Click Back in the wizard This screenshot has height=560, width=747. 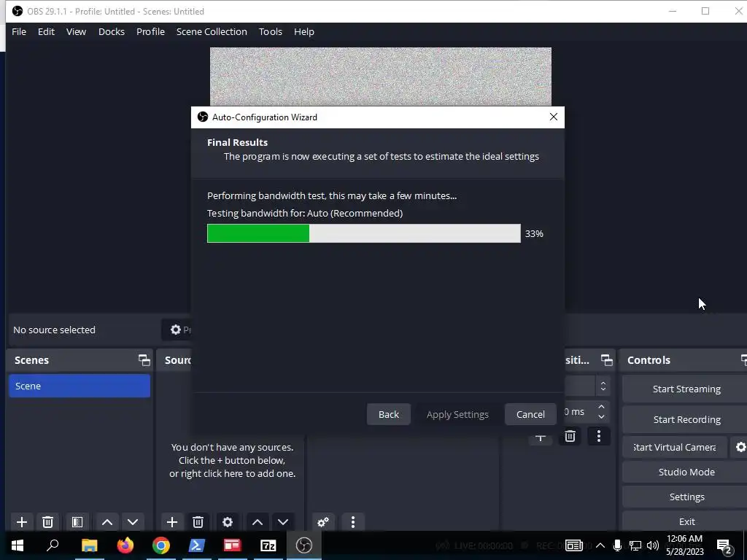pos(388,414)
